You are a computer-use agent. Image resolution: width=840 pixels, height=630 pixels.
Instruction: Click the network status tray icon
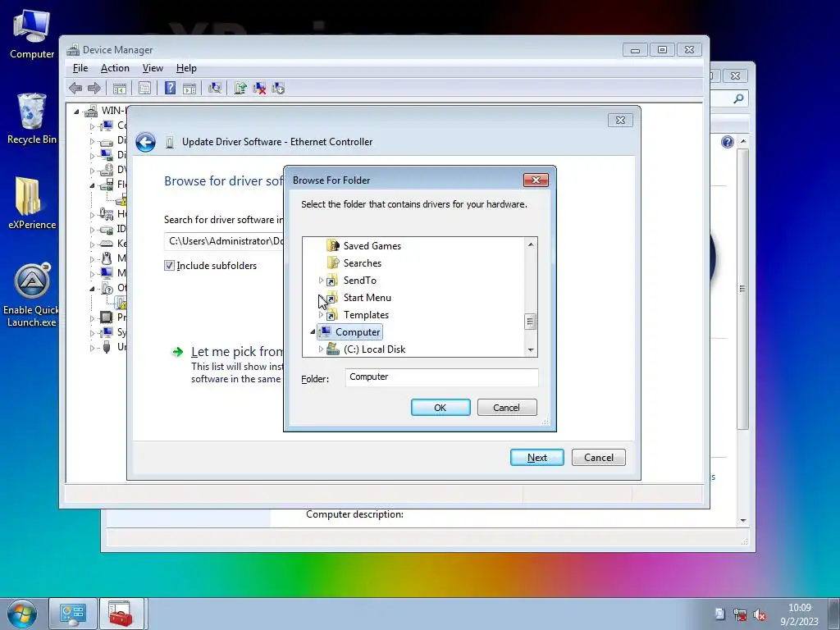tap(740, 614)
